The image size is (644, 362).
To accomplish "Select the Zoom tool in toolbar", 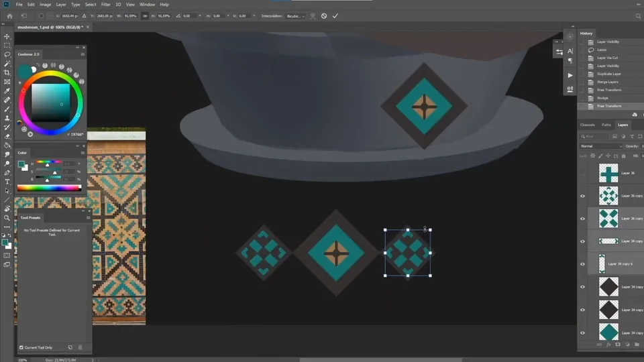I will point(7,218).
